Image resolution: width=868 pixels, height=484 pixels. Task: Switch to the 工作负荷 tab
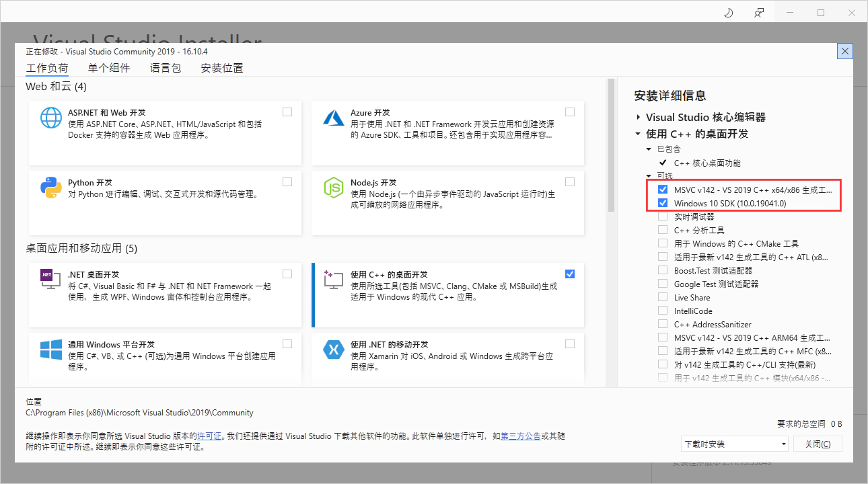coord(47,68)
